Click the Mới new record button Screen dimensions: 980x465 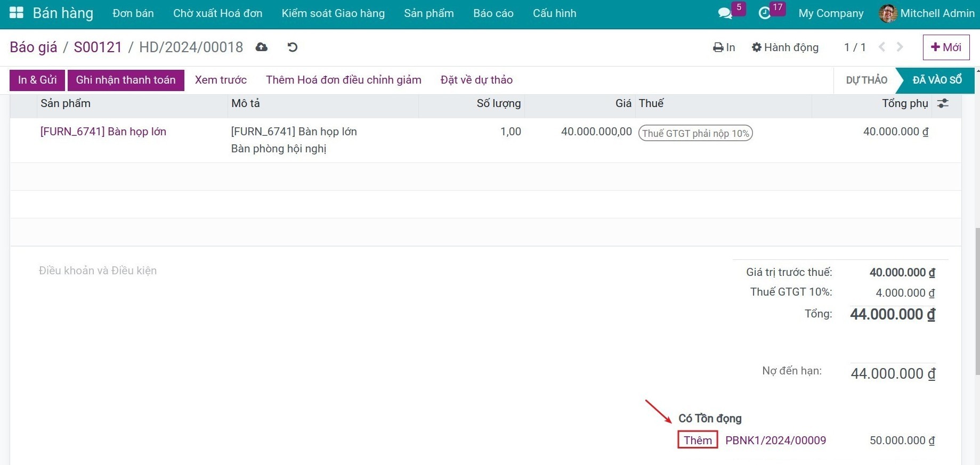point(946,47)
